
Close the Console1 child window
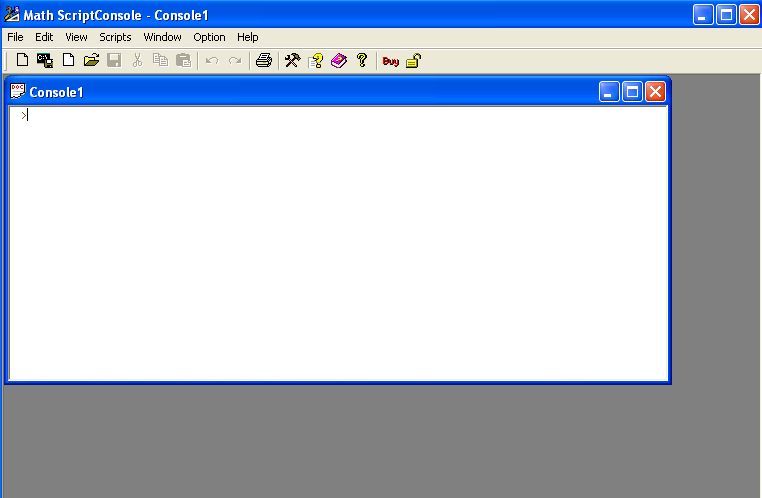click(655, 91)
